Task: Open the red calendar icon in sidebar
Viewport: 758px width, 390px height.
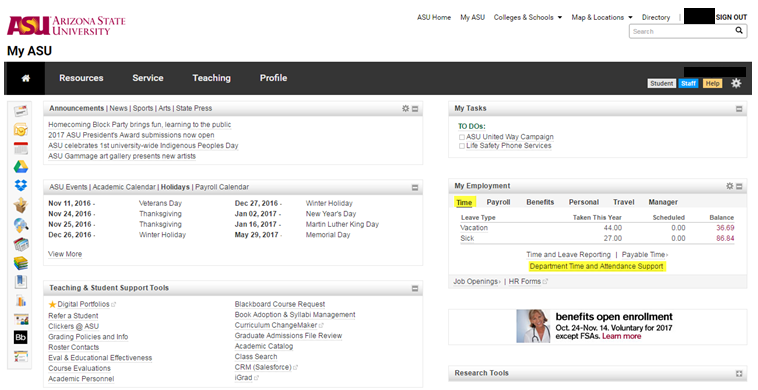Action: pyautogui.click(x=21, y=148)
